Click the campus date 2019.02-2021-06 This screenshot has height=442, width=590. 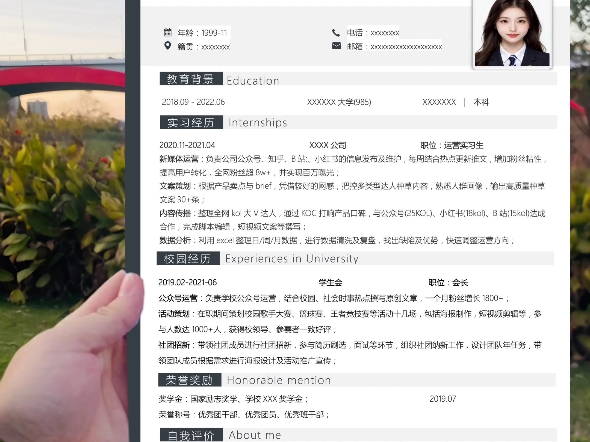pos(188,282)
